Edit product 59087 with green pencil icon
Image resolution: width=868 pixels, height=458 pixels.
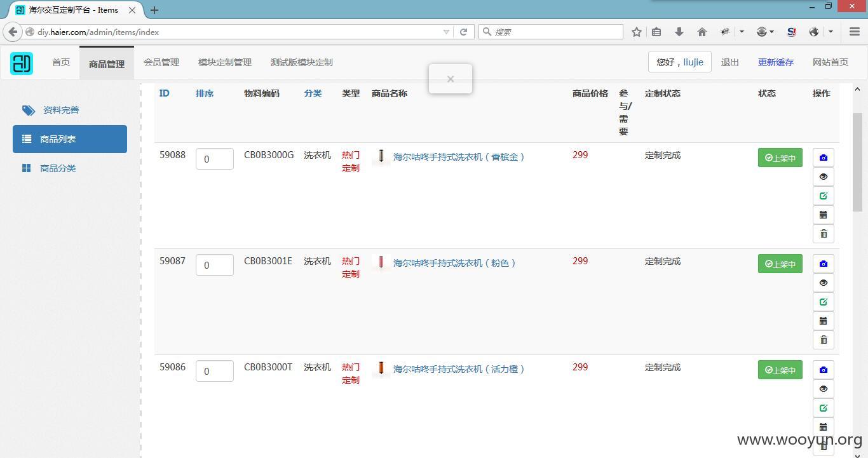tap(824, 302)
